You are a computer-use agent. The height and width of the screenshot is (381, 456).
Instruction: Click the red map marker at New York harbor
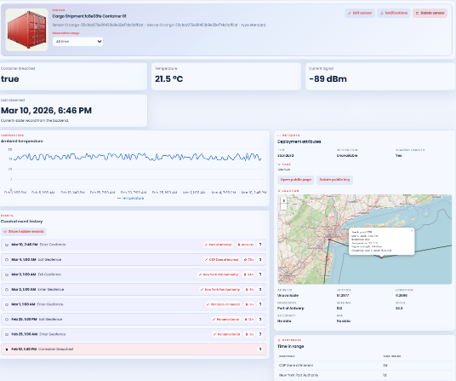click(x=329, y=240)
